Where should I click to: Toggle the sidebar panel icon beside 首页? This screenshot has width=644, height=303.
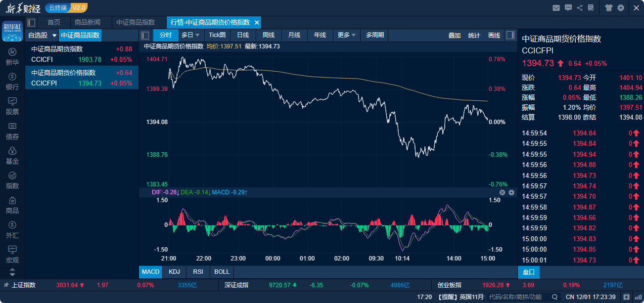(31, 22)
